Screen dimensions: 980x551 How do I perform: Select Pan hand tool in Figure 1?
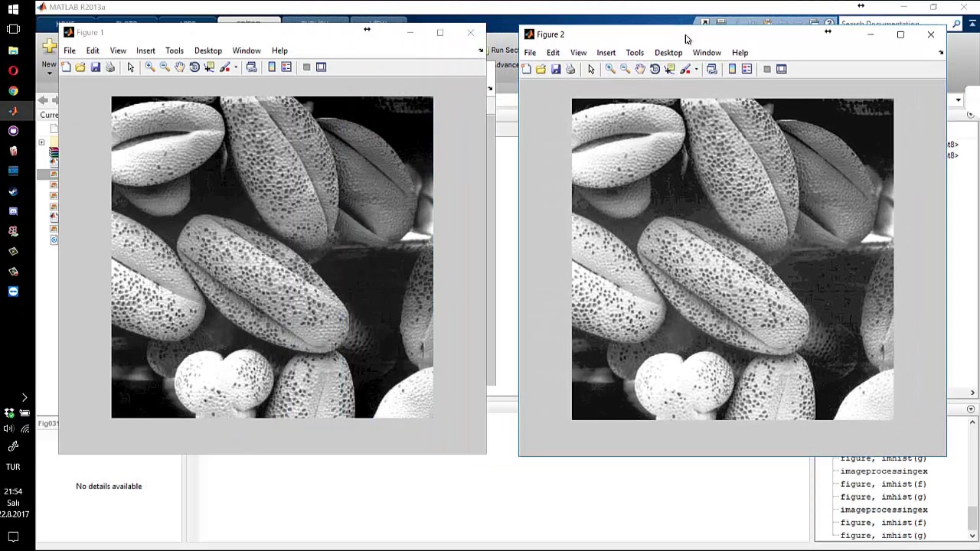[x=180, y=67]
